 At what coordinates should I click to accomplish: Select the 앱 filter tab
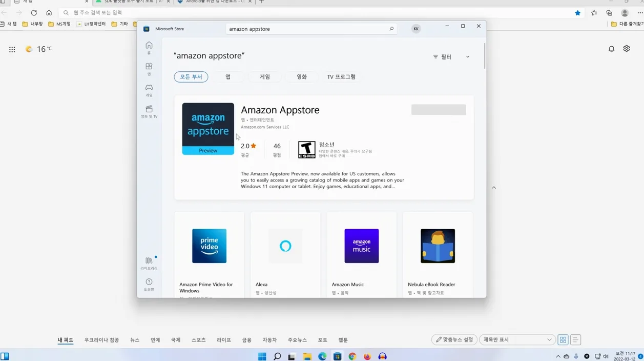tap(228, 77)
